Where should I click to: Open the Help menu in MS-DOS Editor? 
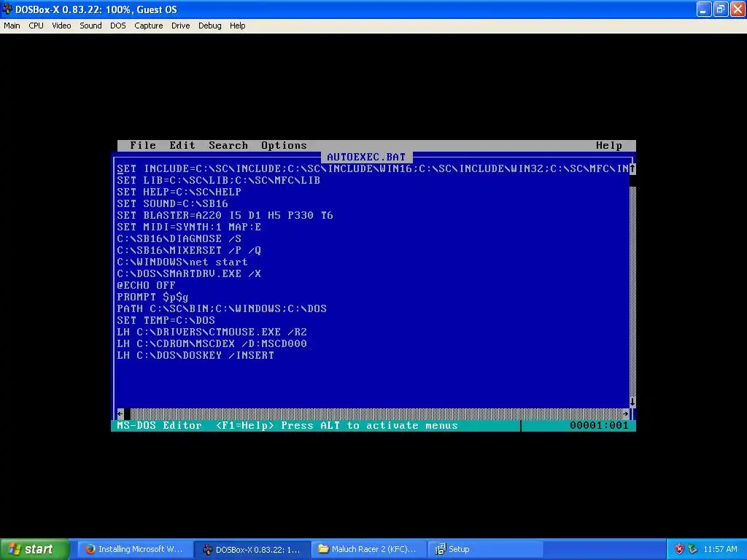click(x=609, y=145)
